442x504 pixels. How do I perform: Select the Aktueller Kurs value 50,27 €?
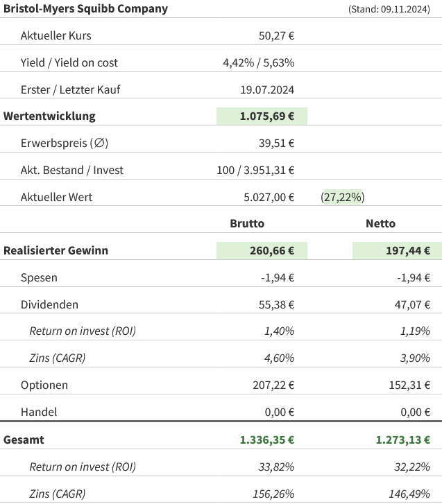[276, 35]
